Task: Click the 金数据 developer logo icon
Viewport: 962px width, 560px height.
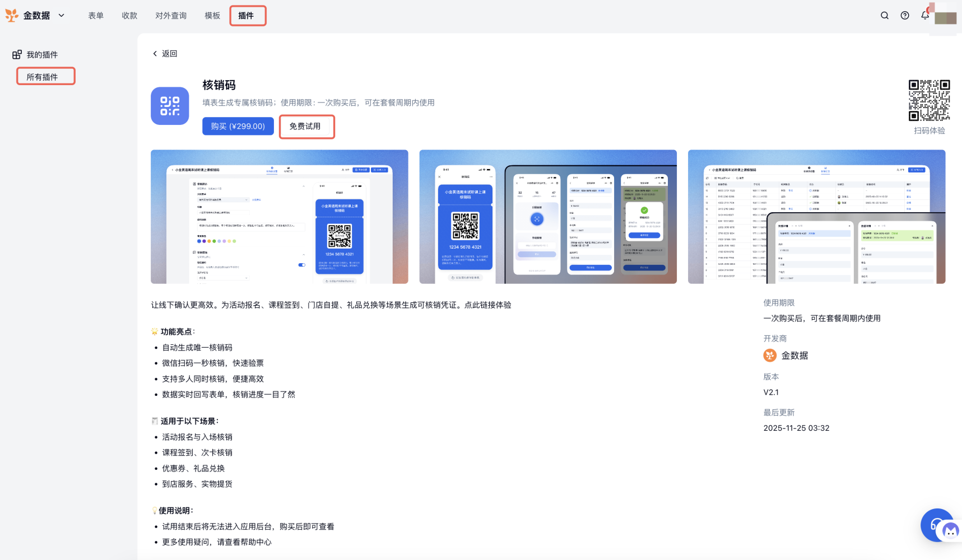Action: pyautogui.click(x=770, y=356)
